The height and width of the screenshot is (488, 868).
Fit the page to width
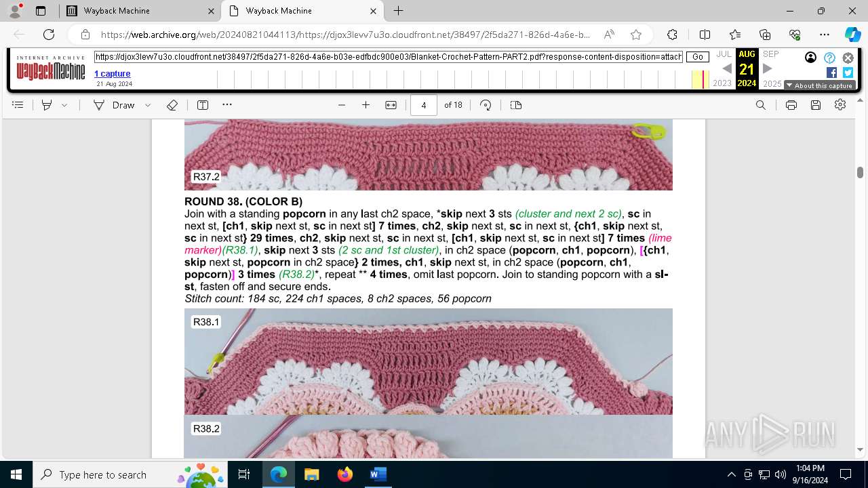coord(391,105)
